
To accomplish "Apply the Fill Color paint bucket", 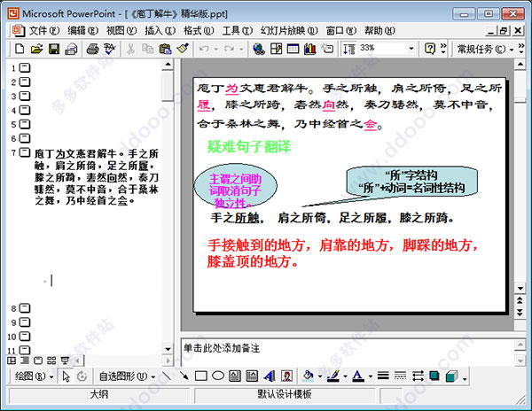I will (309, 376).
